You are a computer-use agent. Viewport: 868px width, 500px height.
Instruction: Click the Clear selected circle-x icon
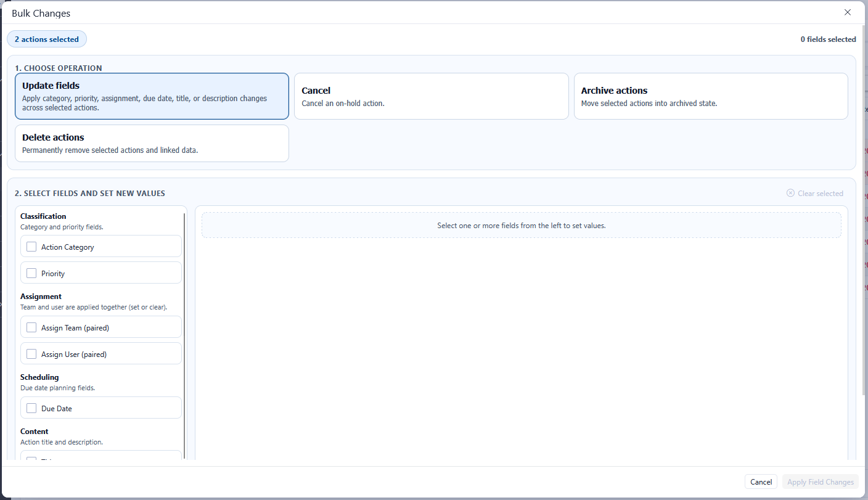tap(790, 193)
